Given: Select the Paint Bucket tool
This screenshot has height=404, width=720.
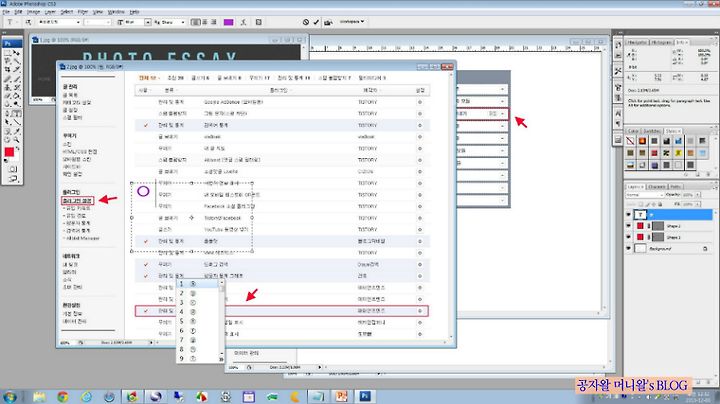Looking at the screenshot, I should [x=17, y=95].
